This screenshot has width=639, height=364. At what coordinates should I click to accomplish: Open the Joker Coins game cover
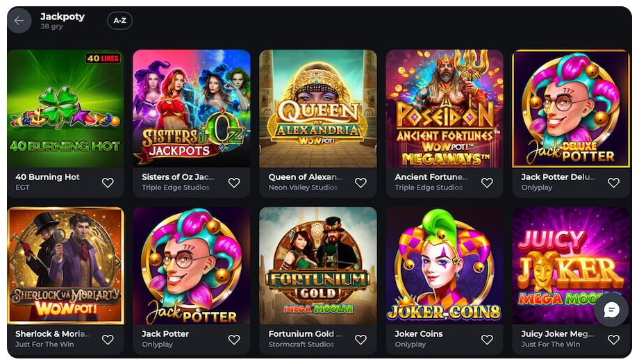[x=445, y=265]
